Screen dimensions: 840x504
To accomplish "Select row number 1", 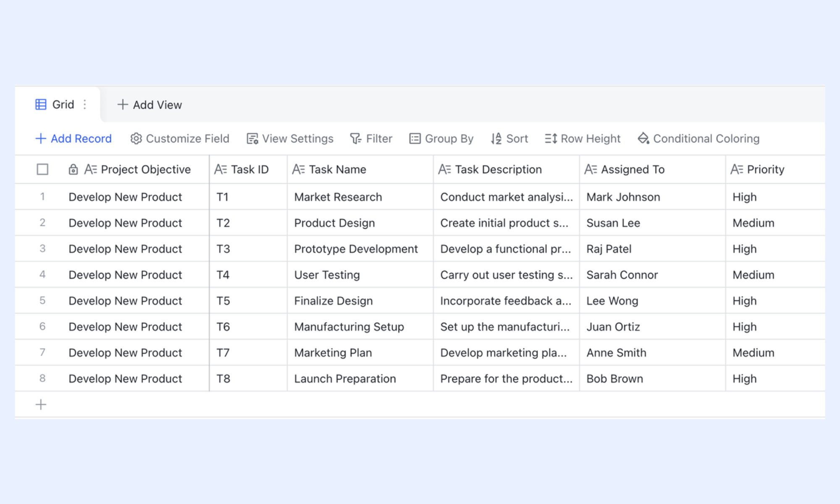I will pos(42,197).
